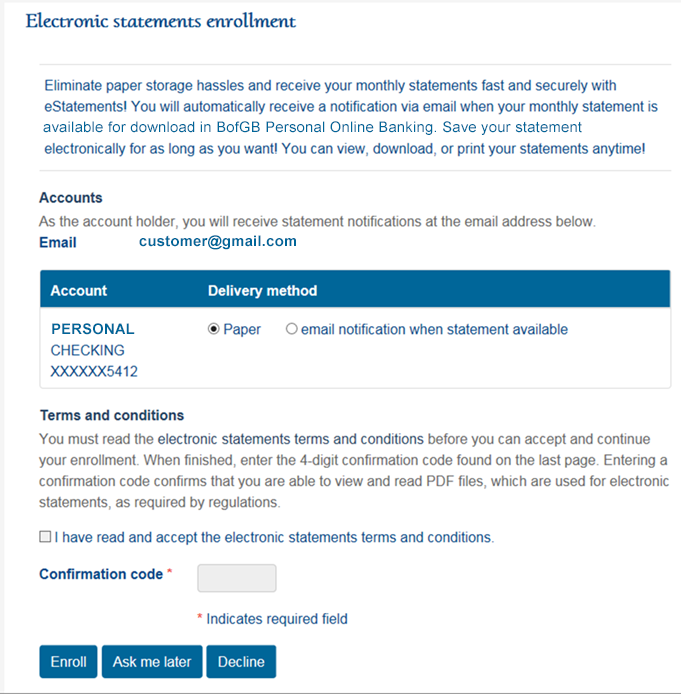Select the Paper delivery radio button

pos(214,329)
